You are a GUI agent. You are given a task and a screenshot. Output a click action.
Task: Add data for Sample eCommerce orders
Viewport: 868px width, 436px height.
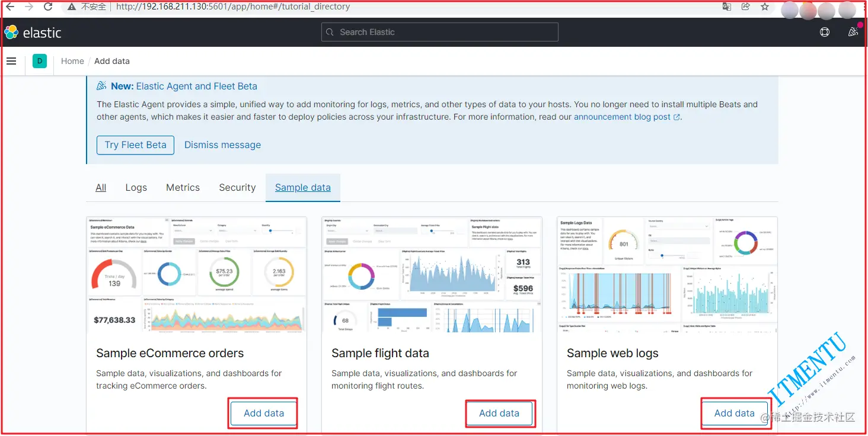[x=263, y=413]
